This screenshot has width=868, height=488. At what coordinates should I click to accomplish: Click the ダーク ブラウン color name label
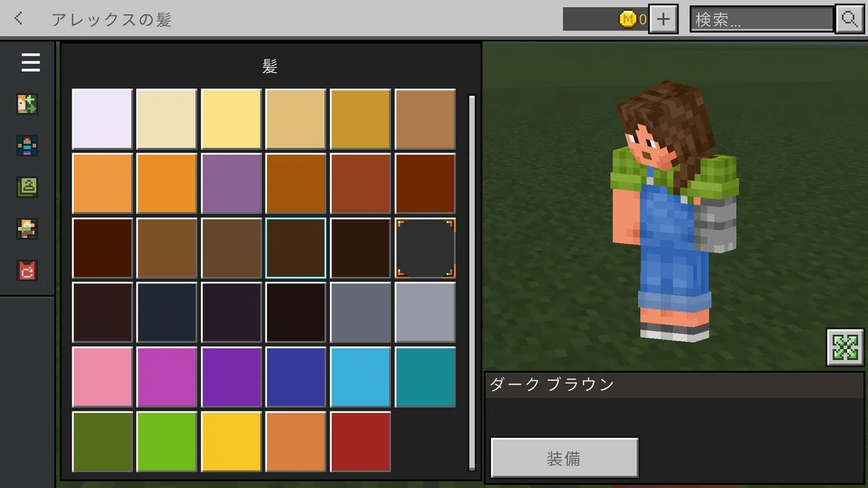(x=552, y=385)
